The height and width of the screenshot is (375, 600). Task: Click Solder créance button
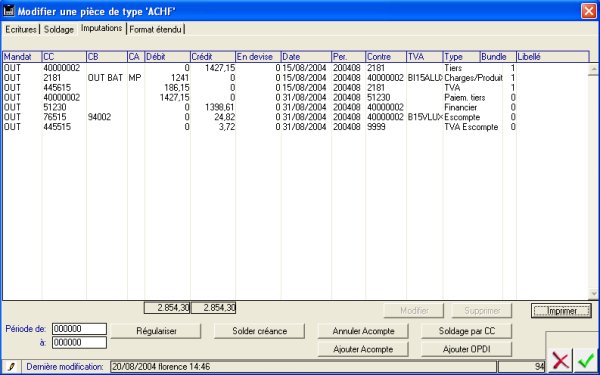click(259, 331)
